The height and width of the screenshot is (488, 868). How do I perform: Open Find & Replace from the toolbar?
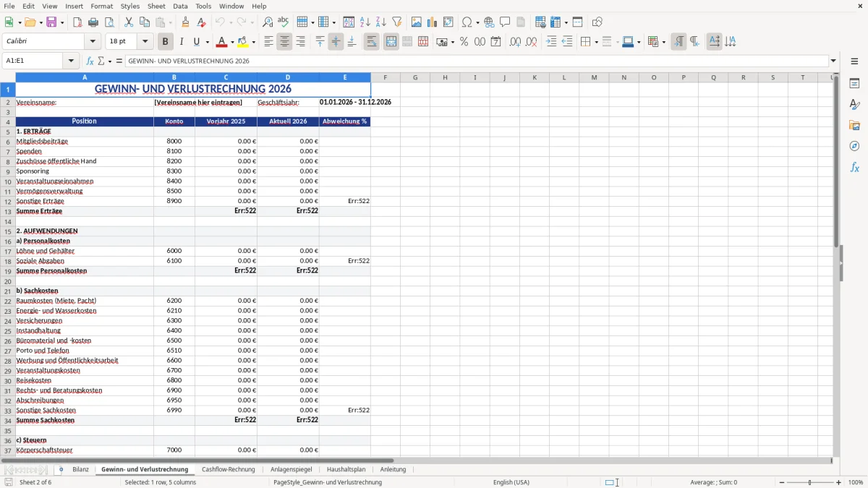(267, 22)
